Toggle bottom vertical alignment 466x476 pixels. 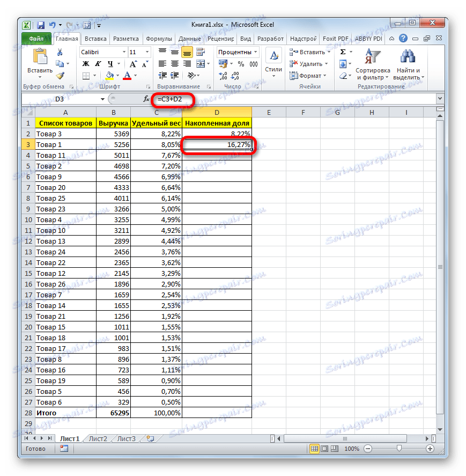[187, 53]
